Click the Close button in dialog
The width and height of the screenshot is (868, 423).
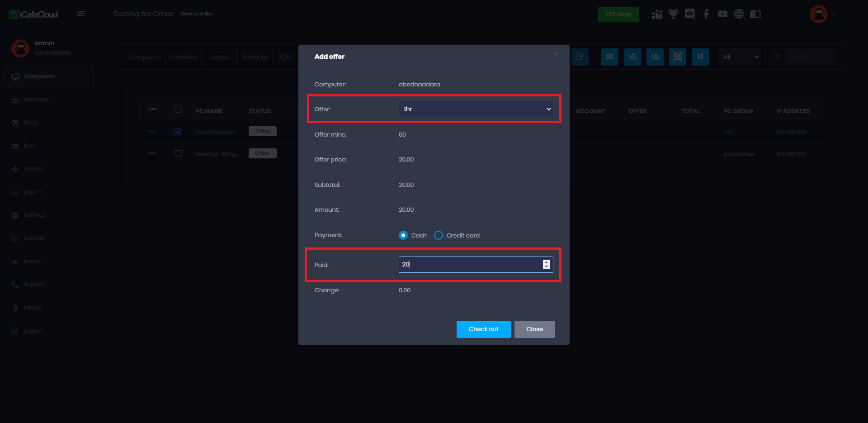pos(534,329)
